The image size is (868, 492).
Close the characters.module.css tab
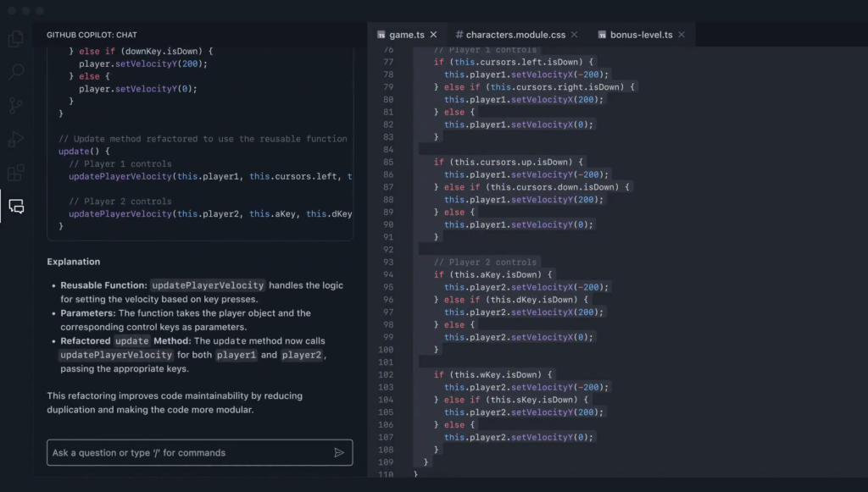(574, 35)
